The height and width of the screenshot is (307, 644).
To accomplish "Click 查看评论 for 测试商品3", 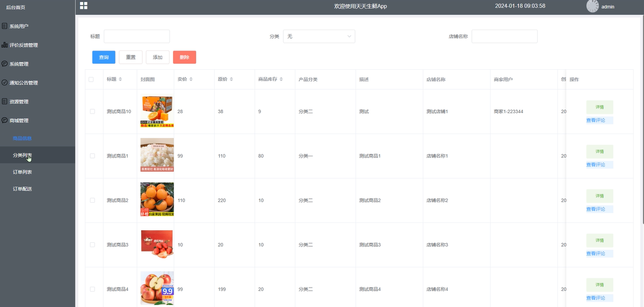I will 599,254.
